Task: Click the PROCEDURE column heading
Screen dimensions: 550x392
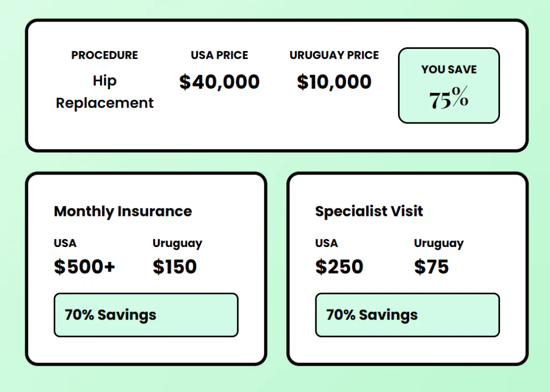Action: tap(105, 55)
